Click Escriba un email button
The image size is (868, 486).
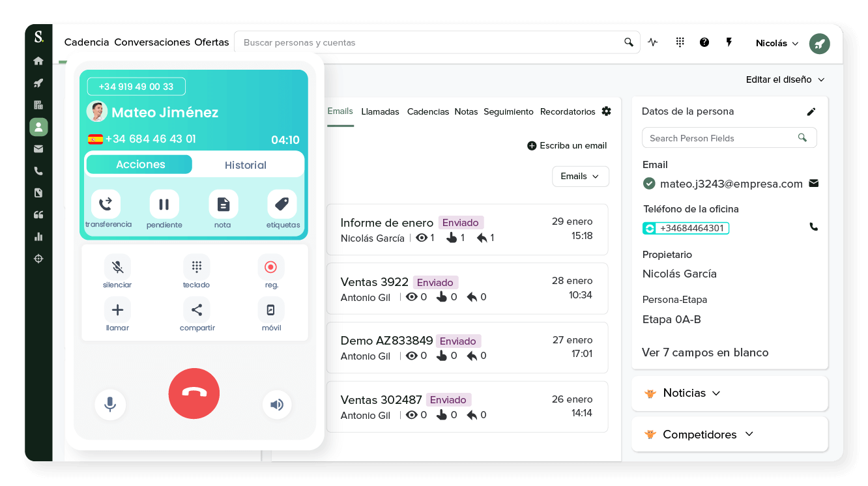567,146
